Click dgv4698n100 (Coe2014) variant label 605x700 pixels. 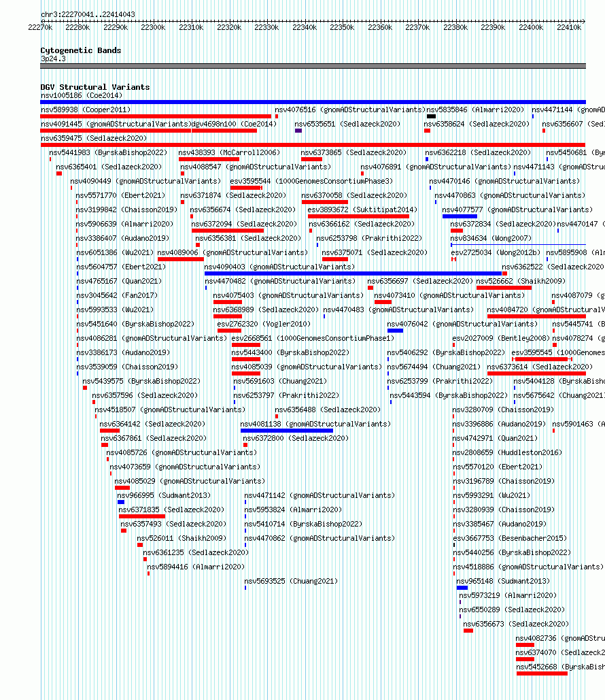pos(234,124)
